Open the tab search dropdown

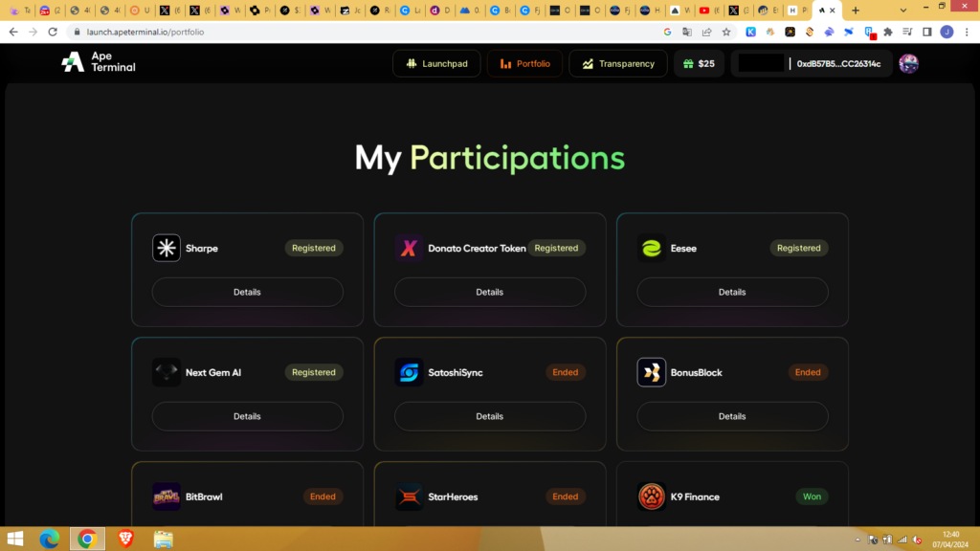click(903, 10)
